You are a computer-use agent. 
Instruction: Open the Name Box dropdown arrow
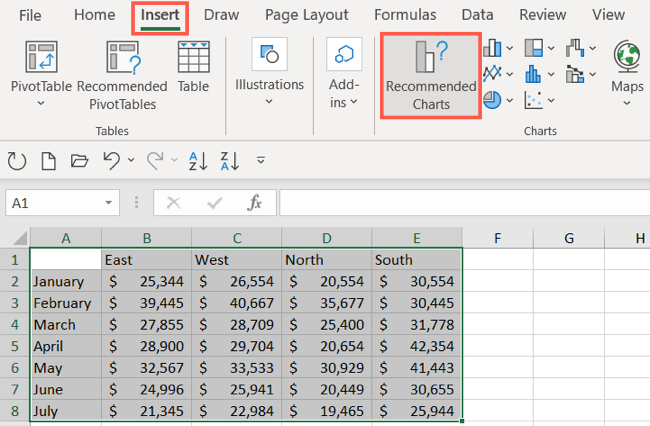(x=109, y=203)
